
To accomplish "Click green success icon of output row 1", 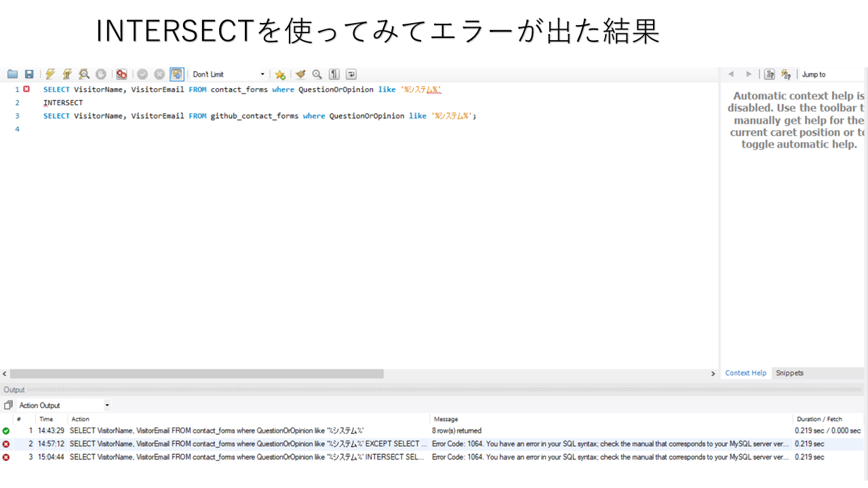I will (x=6, y=431).
